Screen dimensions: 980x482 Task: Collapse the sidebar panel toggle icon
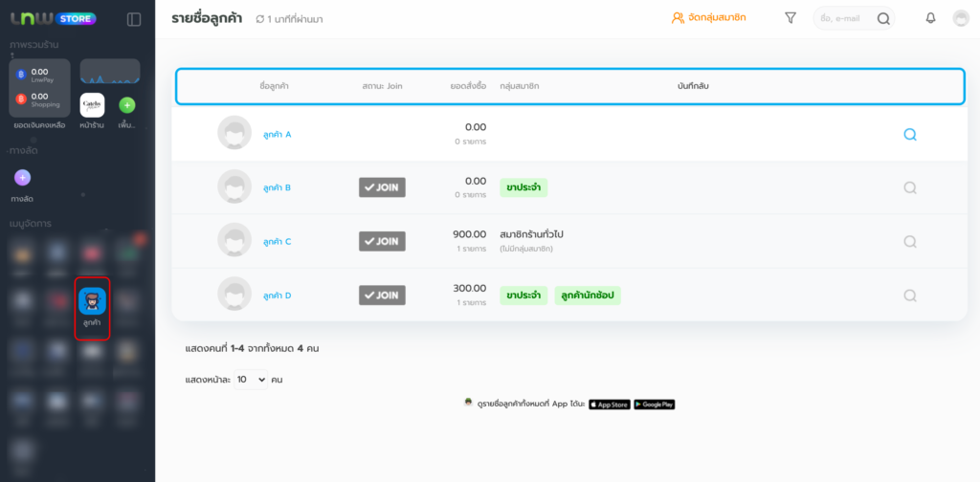pyautogui.click(x=134, y=19)
